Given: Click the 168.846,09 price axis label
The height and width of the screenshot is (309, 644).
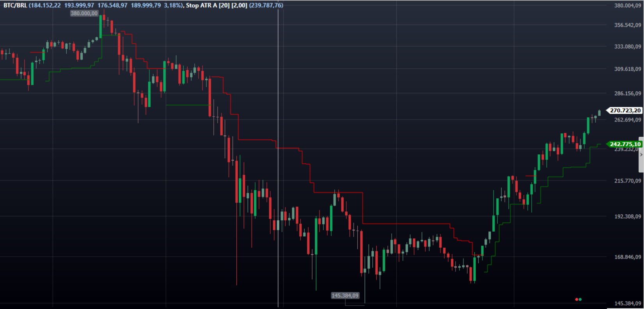Looking at the screenshot, I should (628, 257).
